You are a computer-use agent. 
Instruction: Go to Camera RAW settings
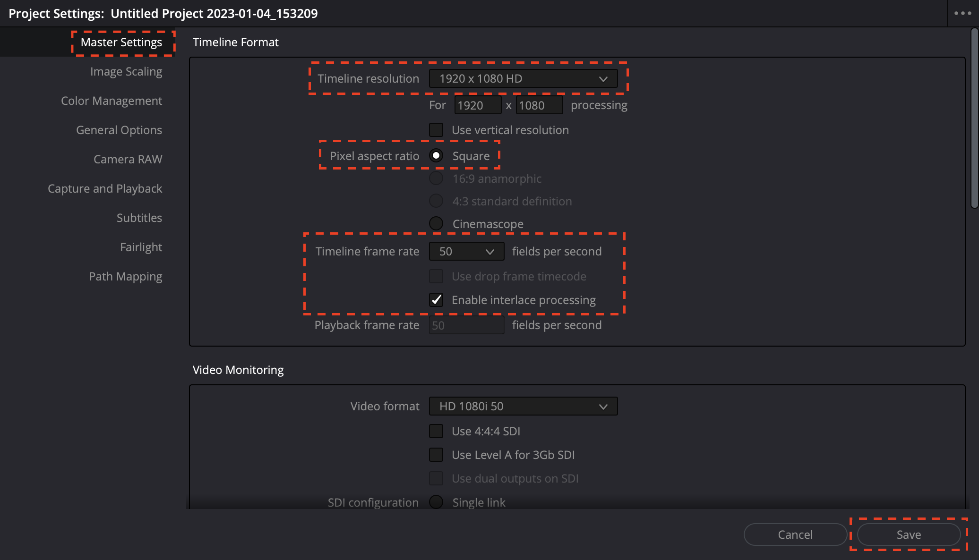pyautogui.click(x=128, y=159)
